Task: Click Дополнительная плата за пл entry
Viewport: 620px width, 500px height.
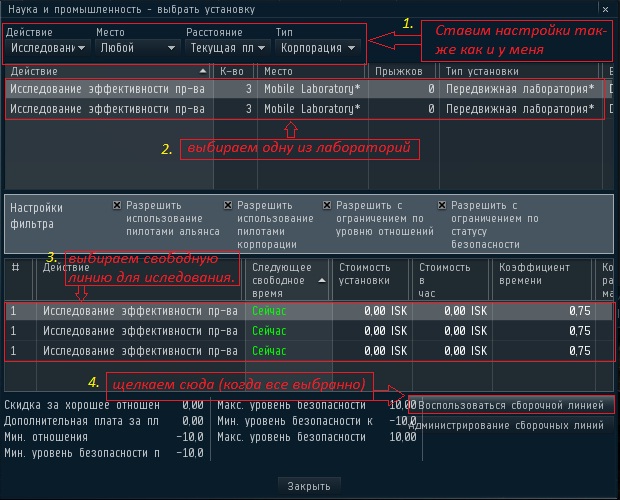Action: 104,421
